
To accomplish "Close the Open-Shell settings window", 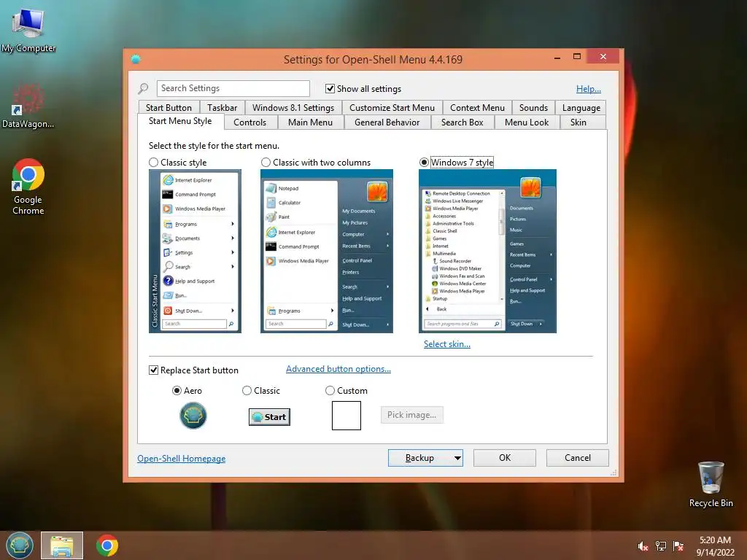I will click(603, 57).
